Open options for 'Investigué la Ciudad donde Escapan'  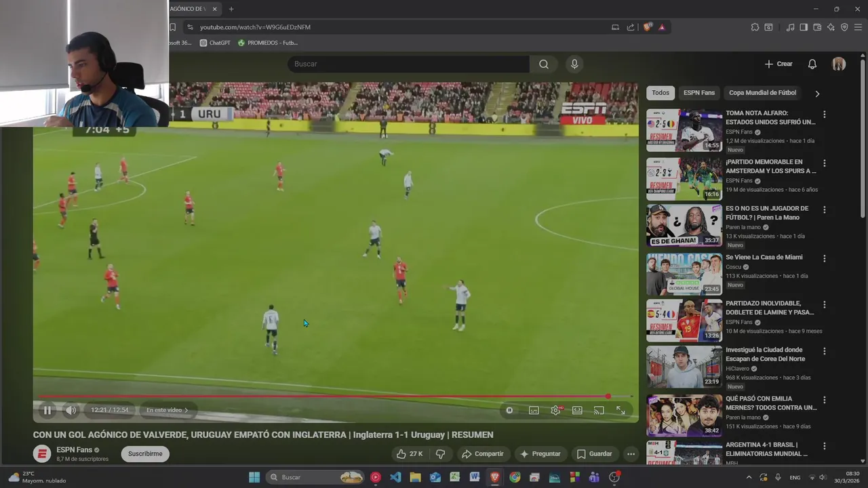coord(825,351)
